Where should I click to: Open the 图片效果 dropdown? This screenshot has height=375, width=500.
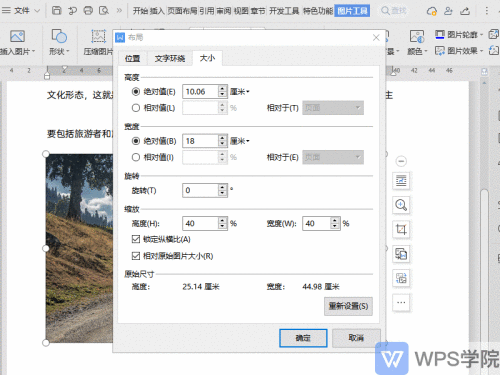coord(459,51)
